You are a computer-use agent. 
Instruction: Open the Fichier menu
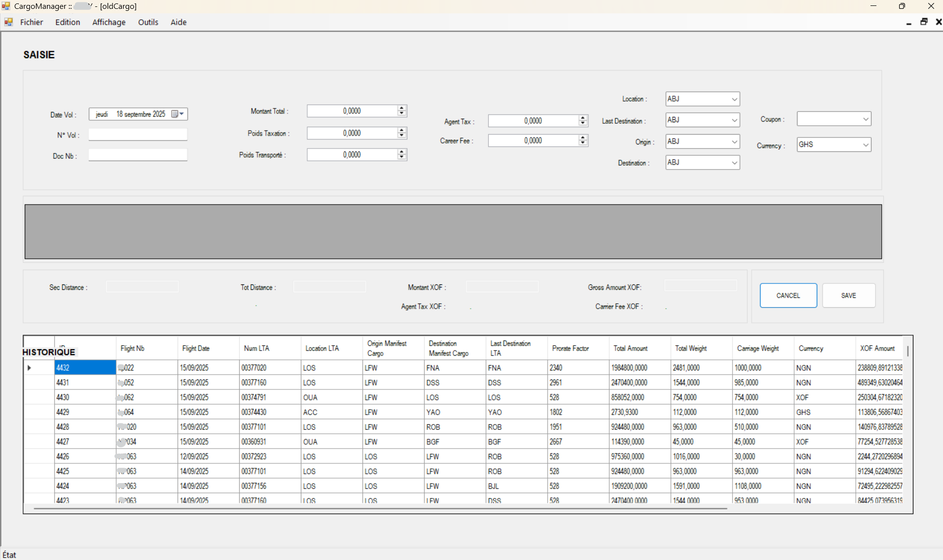point(32,22)
